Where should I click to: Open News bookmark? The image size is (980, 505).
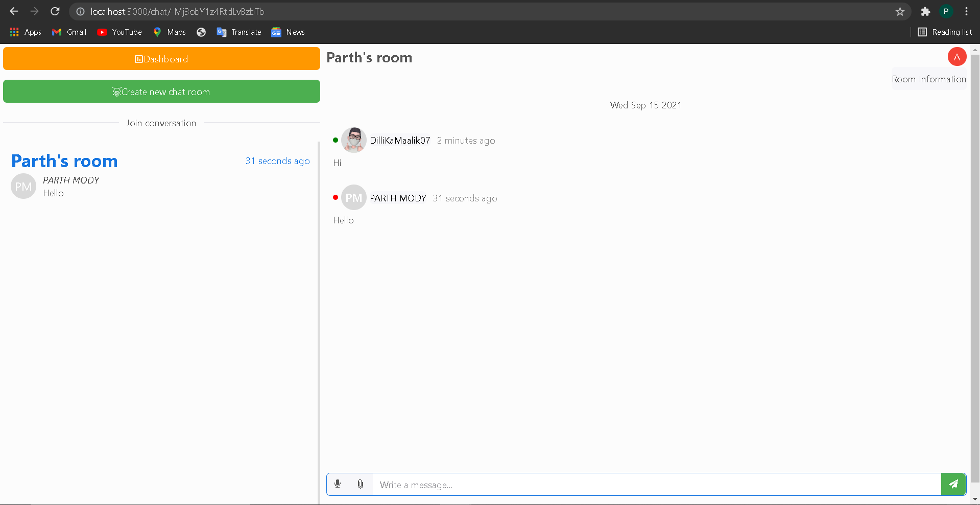click(288, 32)
